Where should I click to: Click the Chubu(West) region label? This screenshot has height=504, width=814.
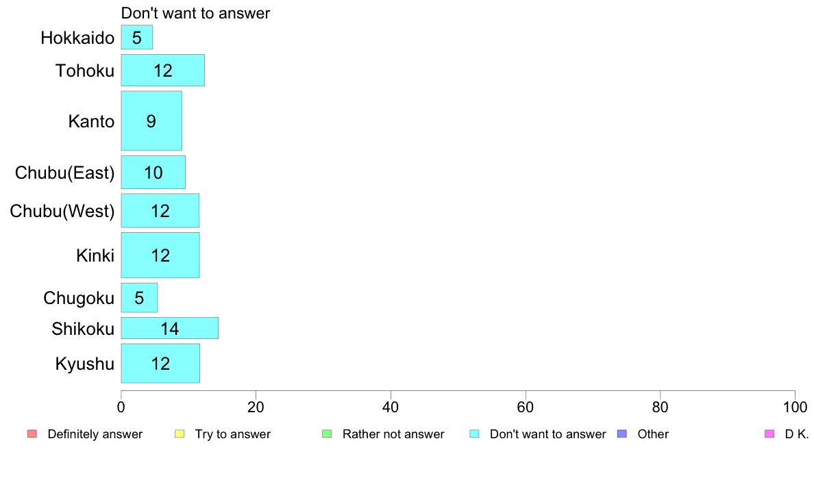pos(62,211)
